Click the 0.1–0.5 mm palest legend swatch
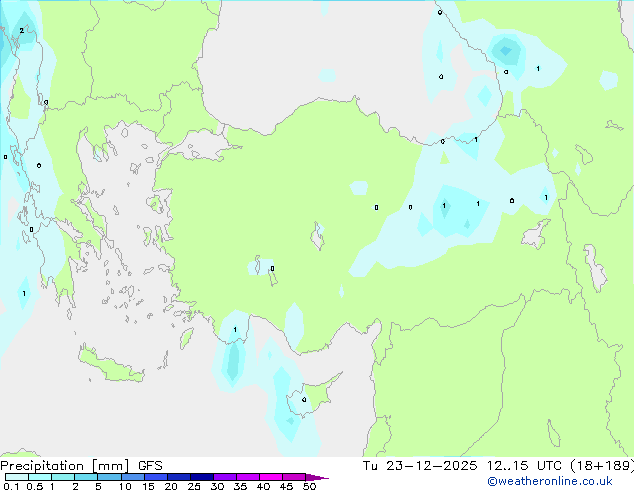634x490 pixels. pos(17,477)
